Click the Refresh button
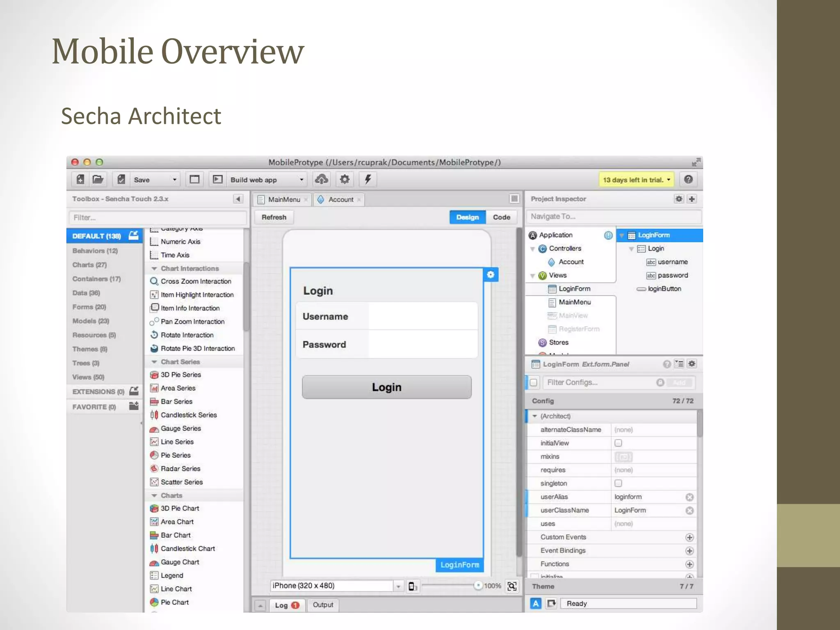 click(274, 217)
